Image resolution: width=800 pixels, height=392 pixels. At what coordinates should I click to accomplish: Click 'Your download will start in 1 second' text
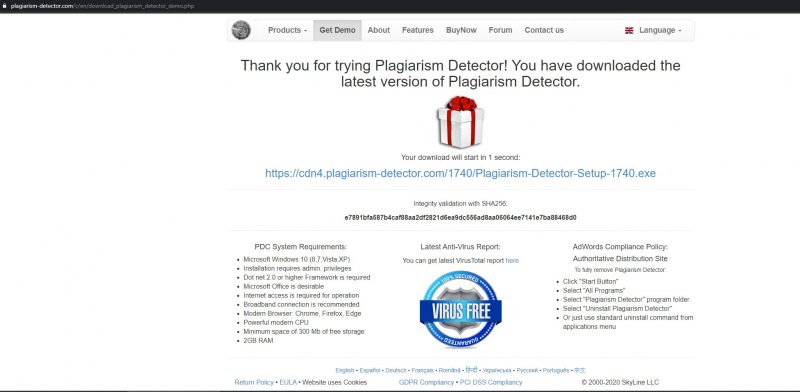click(x=460, y=158)
